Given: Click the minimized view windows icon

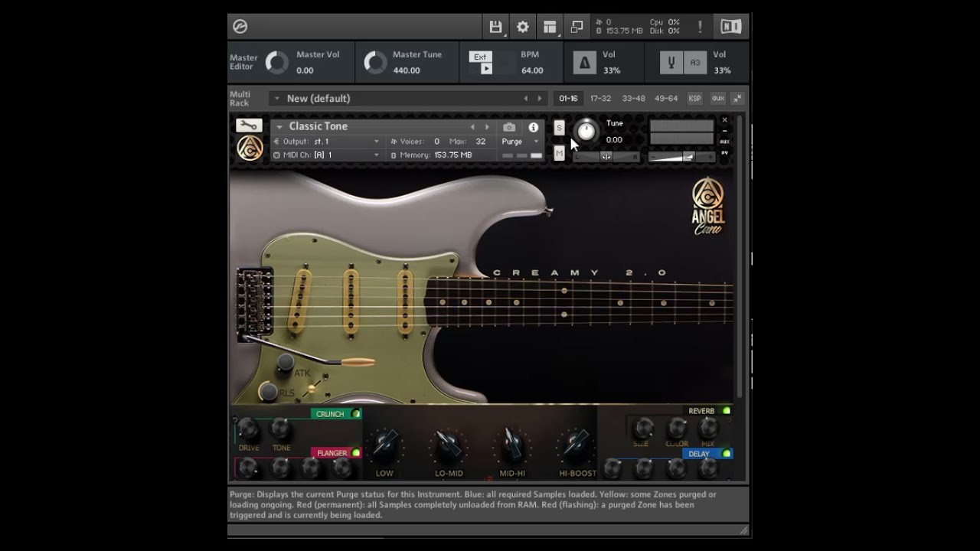Looking at the screenshot, I should pyautogui.click(x=577, y=27).
